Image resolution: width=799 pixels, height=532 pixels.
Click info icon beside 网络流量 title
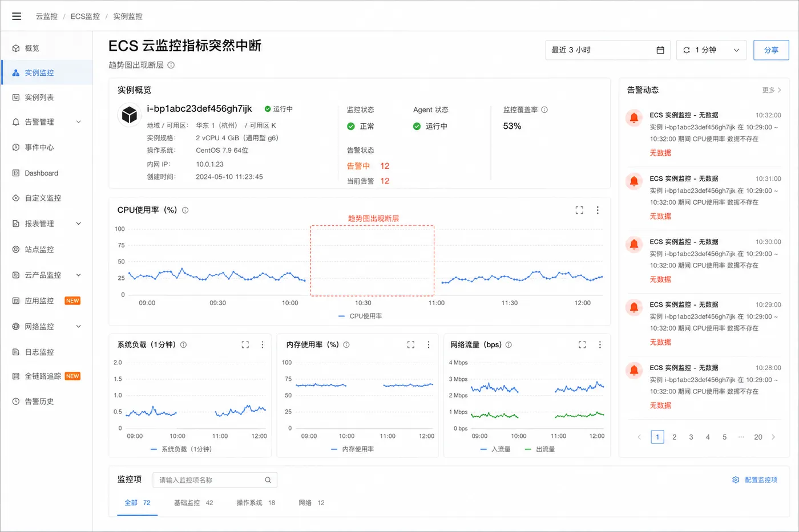click(509, 344)
